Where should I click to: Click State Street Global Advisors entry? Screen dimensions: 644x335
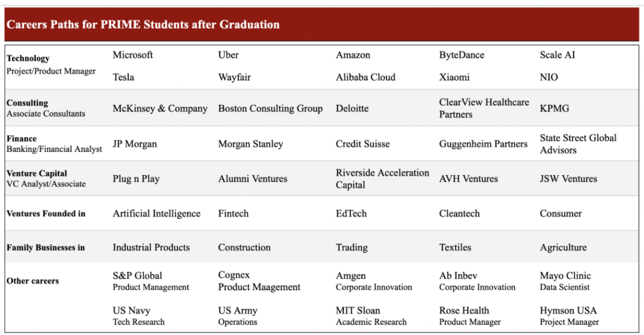[x=578, y=144]
